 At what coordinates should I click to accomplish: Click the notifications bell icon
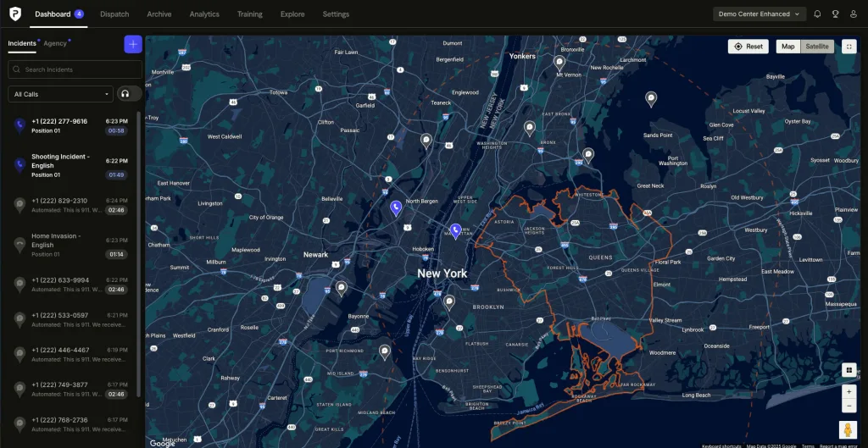(x=817, y=14)
